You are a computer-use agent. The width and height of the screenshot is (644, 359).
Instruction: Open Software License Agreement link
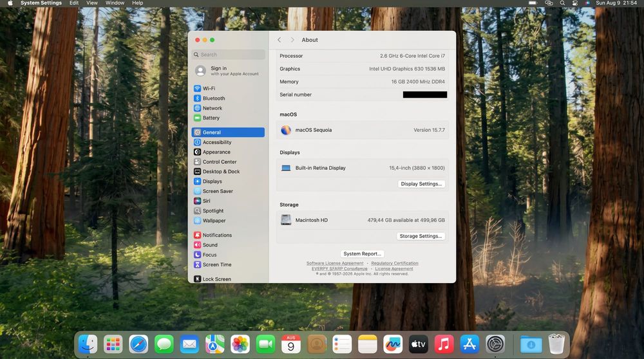point(335,263)
